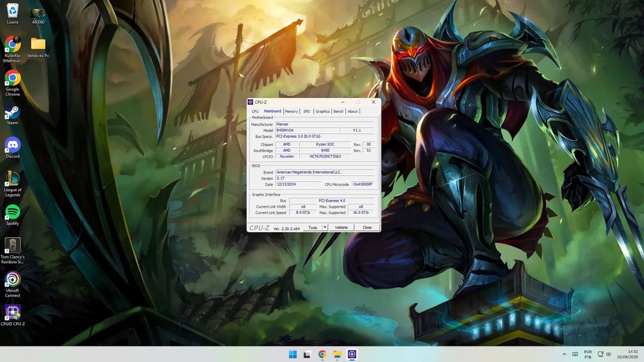Open the touch keyboard tray icon
Image resolution: width=644 pixels, height=362 pixels.
coord(575,354)
